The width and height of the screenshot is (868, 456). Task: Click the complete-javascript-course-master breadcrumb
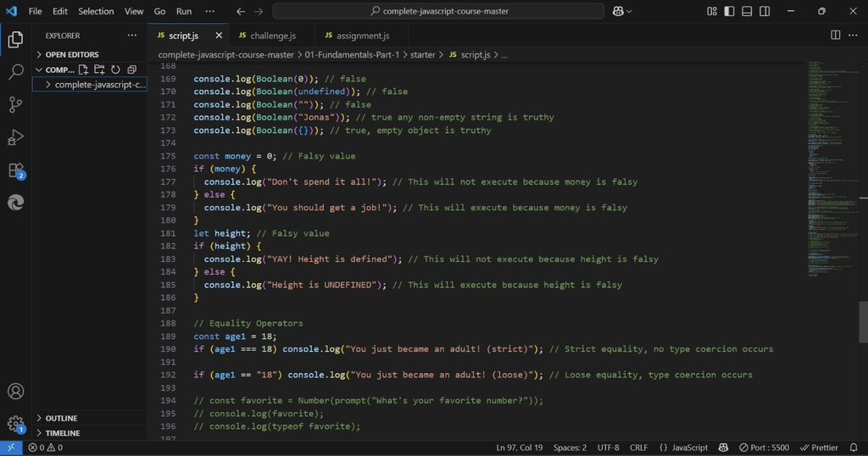coord(225,55)
